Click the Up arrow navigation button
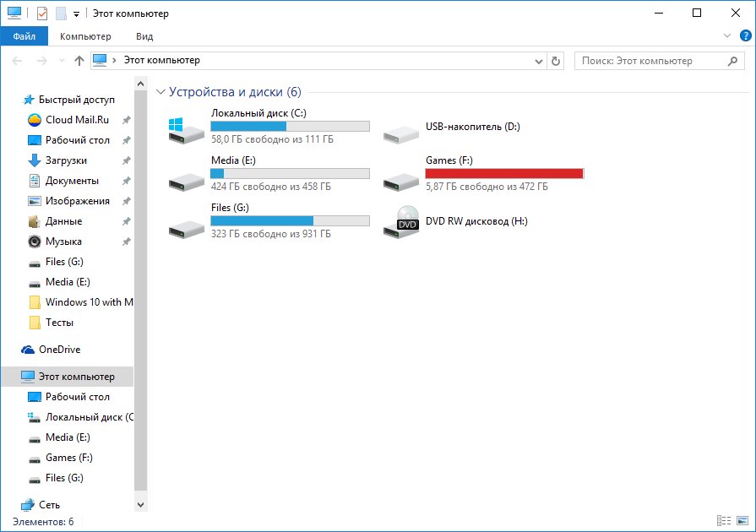The image size is (756, 532). (79, 61)
